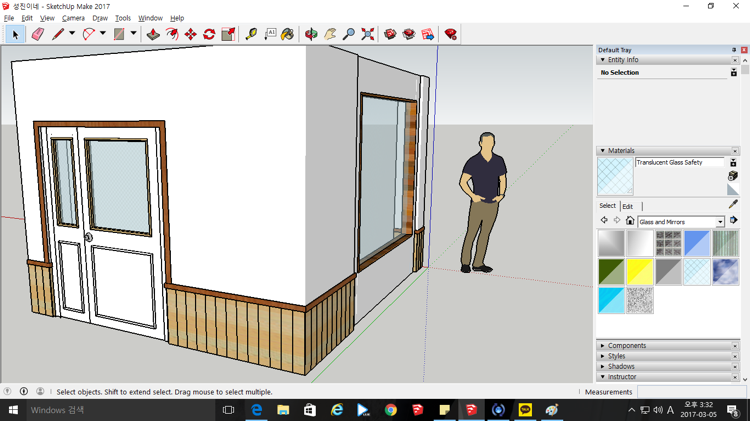Open the Help menu
This screenshot has width=750, height=421.
[x=177, y=18]
